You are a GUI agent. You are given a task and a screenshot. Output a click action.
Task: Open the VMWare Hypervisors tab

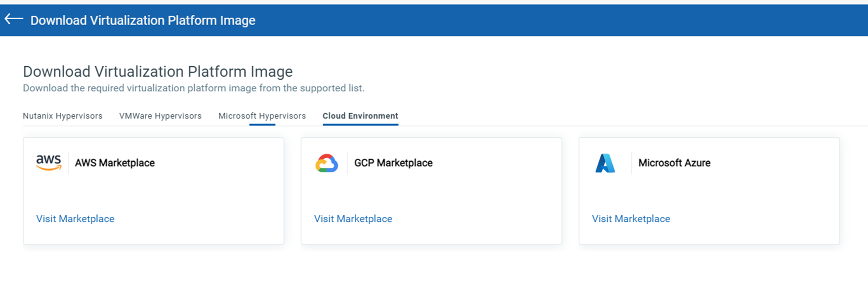[x=160, y=116]
